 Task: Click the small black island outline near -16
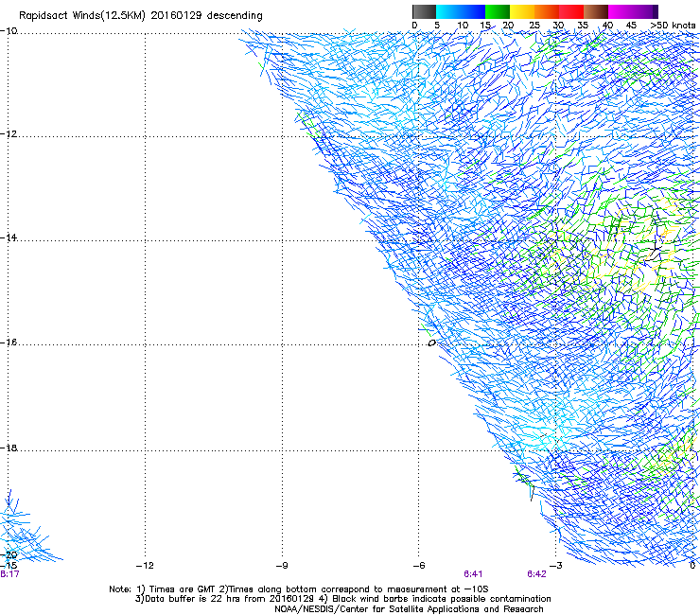pos(431,343)
